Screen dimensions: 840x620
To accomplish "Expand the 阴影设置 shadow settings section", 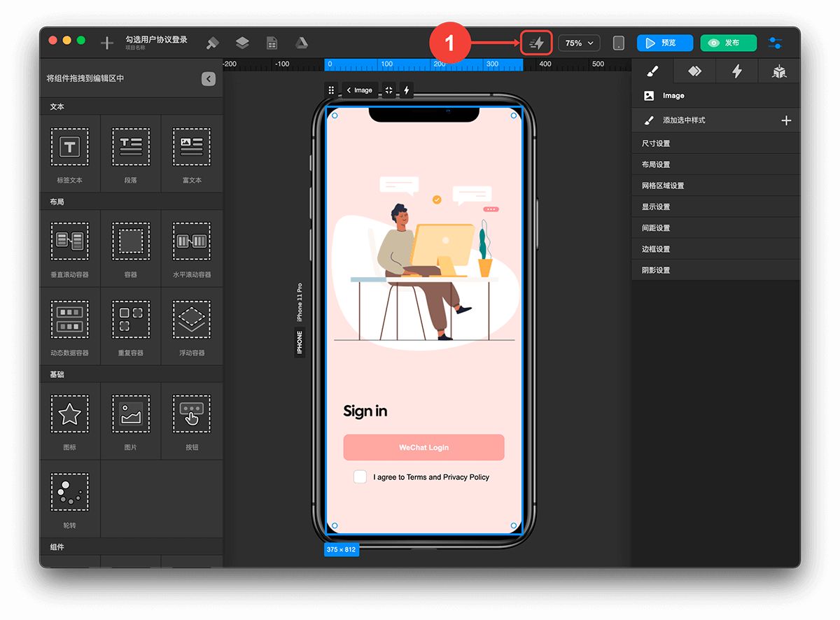I will (x=715, y=269).
